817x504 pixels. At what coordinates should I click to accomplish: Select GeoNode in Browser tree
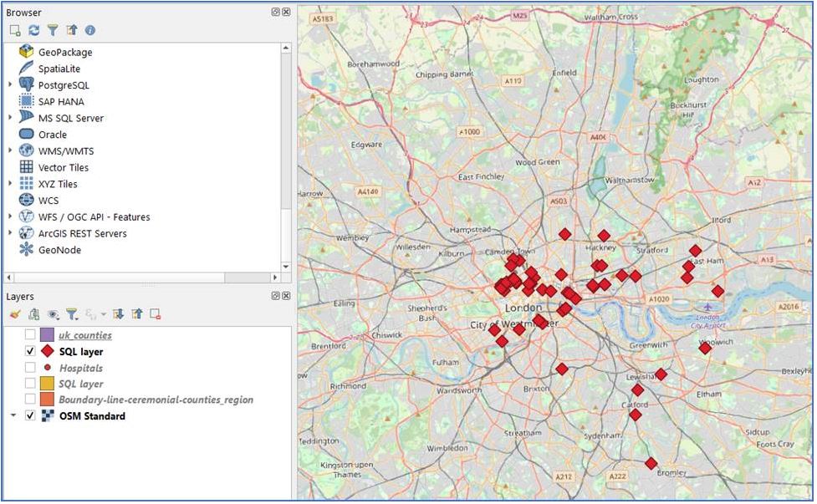tap(59, 250)
